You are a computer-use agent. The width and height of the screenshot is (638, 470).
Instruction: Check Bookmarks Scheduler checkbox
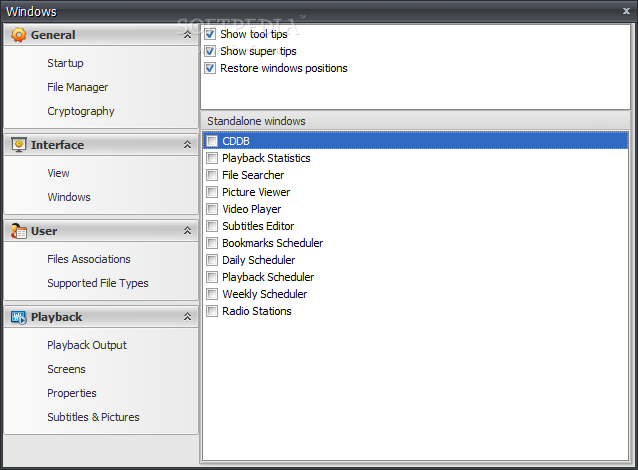point(212,243)
